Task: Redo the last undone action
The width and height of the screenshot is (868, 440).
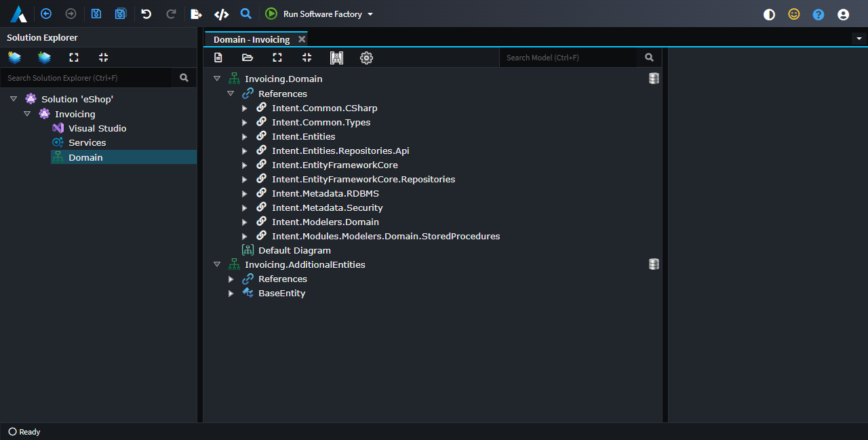Action: pos(171,14)
